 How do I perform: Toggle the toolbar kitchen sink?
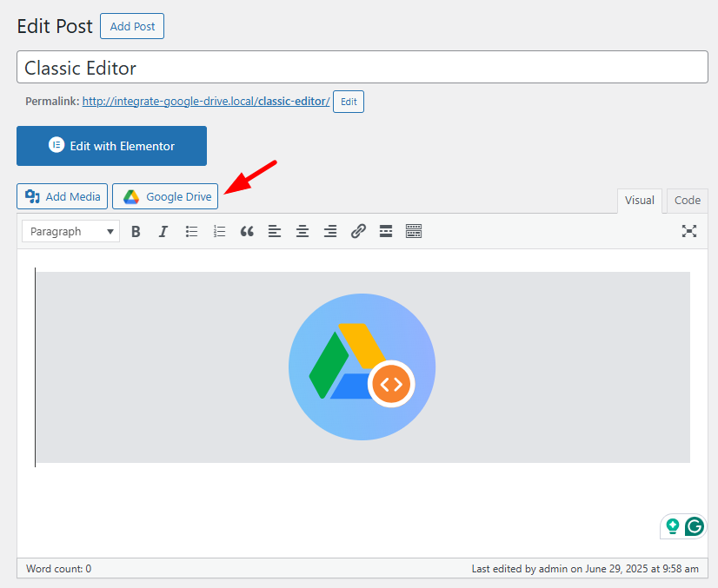[414, 232]
